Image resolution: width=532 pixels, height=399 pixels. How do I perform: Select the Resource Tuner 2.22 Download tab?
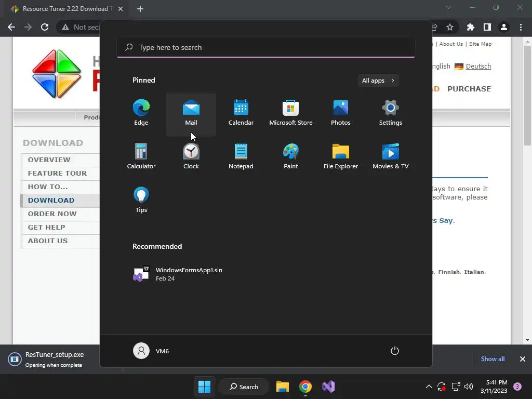67,9
